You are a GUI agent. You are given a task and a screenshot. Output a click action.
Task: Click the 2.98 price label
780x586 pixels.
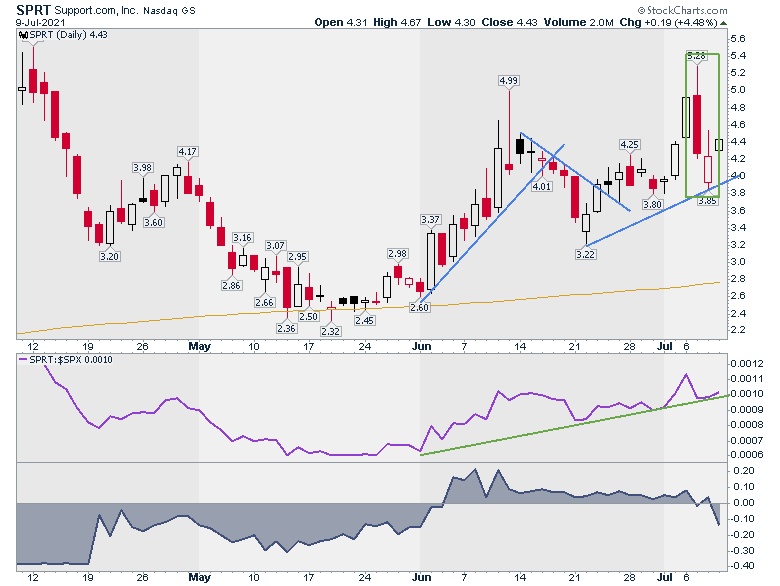pyautogui.click(x=397, y=254)
